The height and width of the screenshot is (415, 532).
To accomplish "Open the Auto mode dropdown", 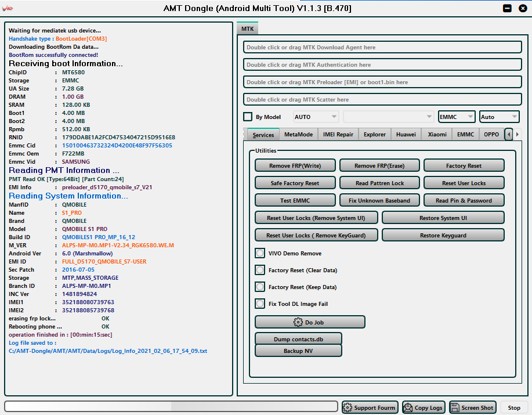I will [499, 117].
